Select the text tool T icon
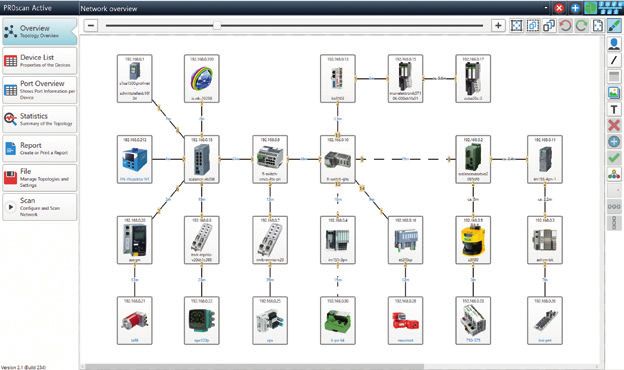624x370 pixels. [614, 109]
